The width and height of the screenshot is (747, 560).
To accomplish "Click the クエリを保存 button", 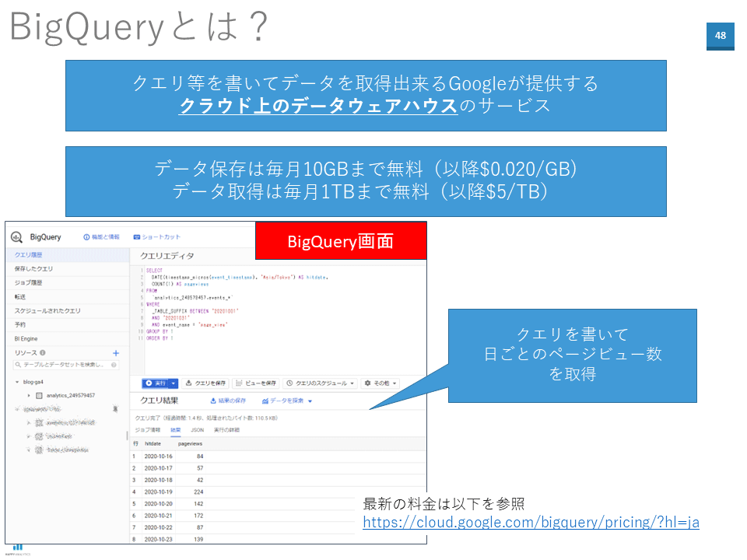I will (205, 383).
